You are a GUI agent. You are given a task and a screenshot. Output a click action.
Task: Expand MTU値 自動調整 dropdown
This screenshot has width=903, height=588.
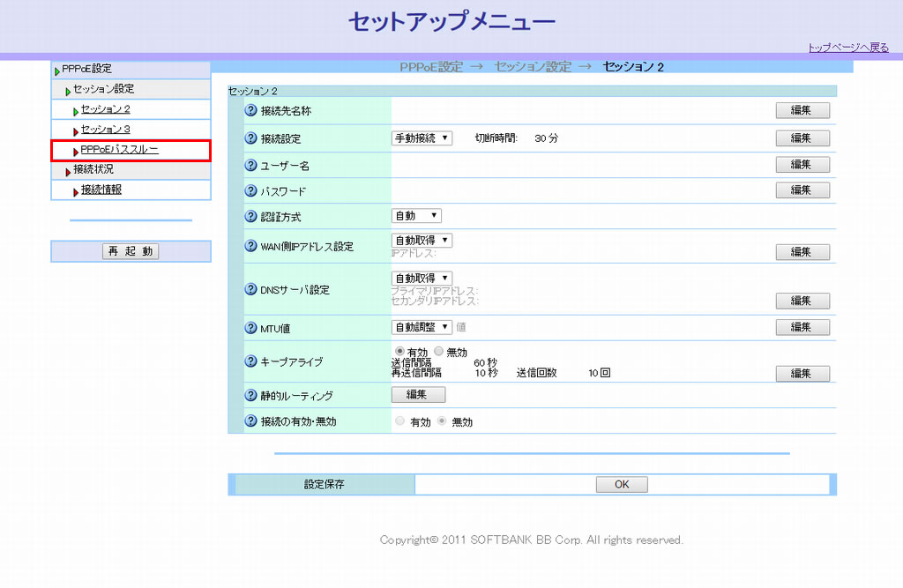tap(422, 327)
